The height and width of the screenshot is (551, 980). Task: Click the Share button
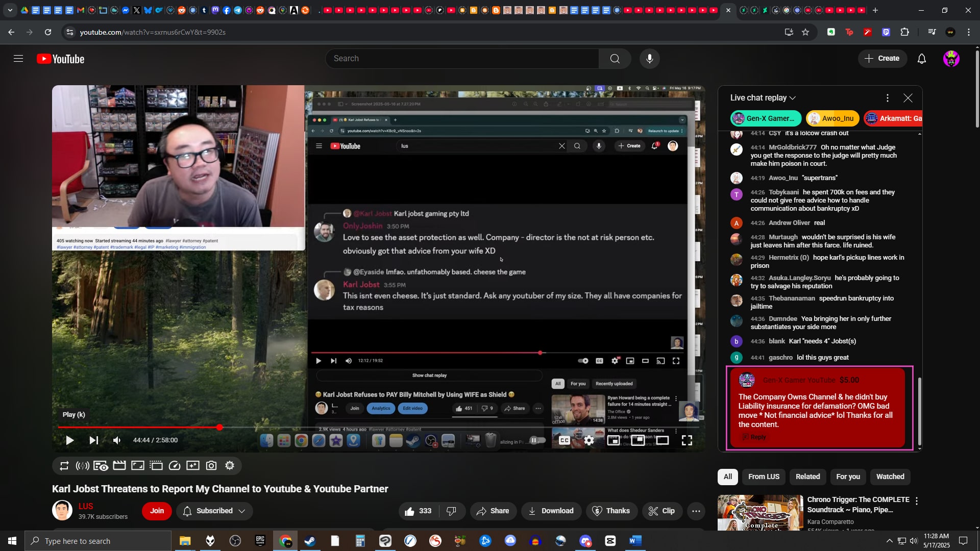click(493, 511)
